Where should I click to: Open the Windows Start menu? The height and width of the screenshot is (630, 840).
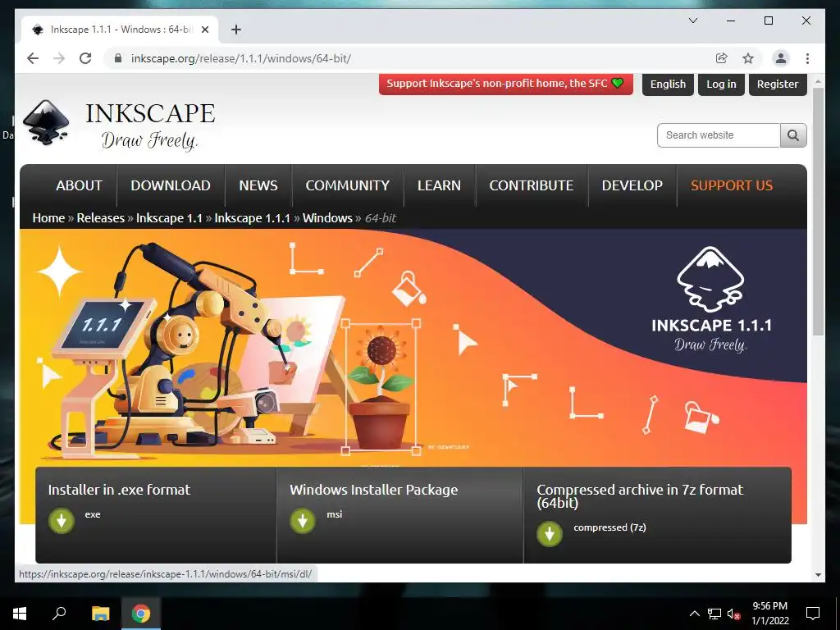click(20, 614)
